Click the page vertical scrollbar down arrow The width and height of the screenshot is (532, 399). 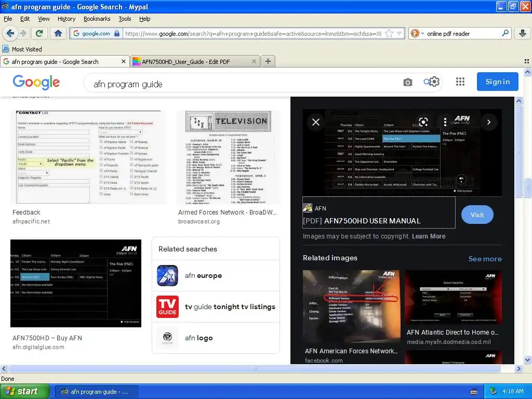[x=527, y=360]
